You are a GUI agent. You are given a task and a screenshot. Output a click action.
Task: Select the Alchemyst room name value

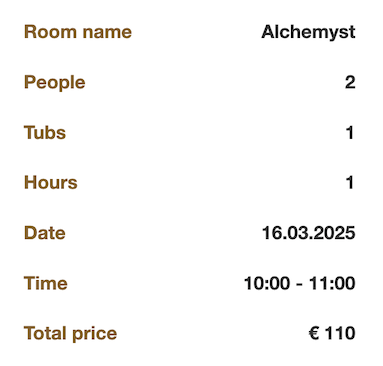(308, 33)
